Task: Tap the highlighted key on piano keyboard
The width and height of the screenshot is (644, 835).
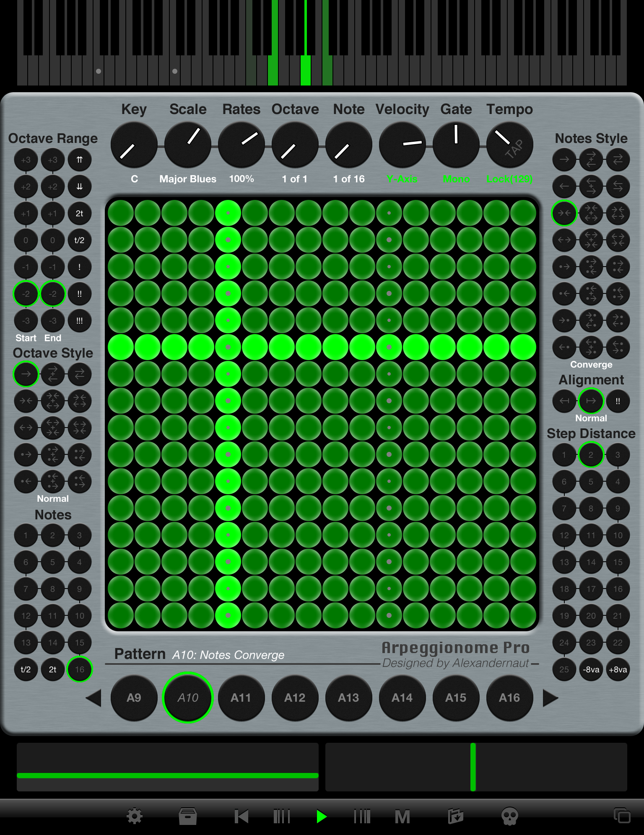Action: [306, 70]
